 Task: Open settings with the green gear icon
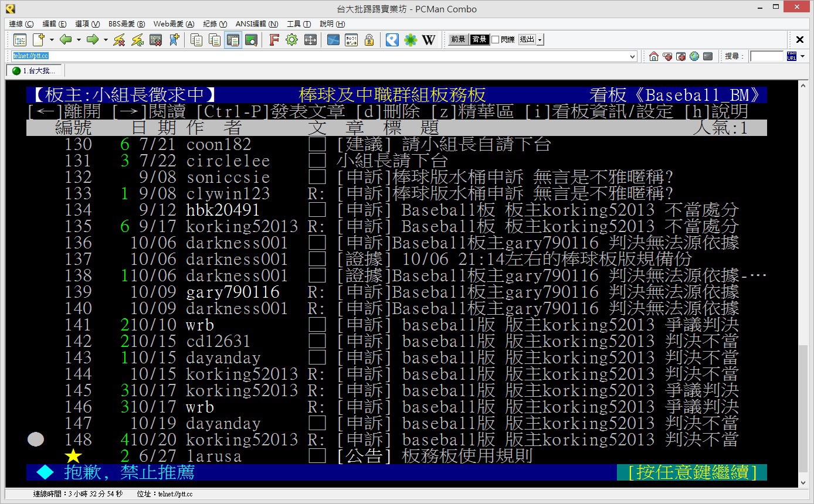[291, 40]
